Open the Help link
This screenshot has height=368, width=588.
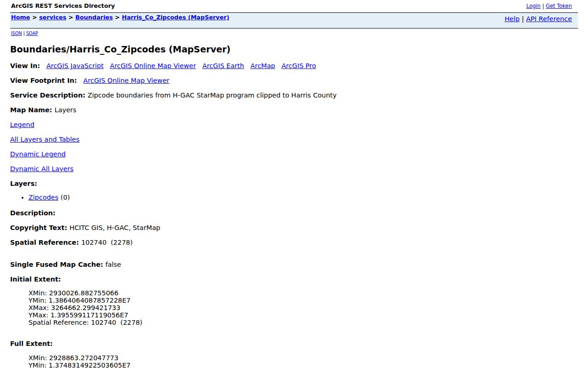[x=512, y=19]
